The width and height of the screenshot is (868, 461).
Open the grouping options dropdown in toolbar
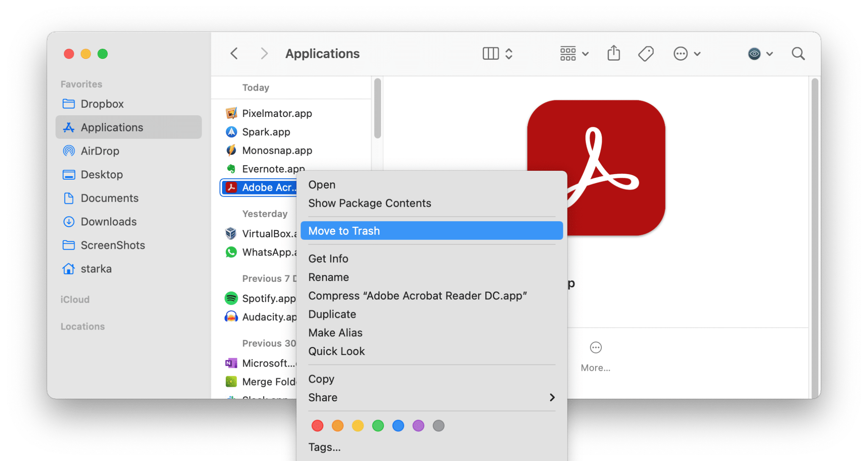[586, 53]
